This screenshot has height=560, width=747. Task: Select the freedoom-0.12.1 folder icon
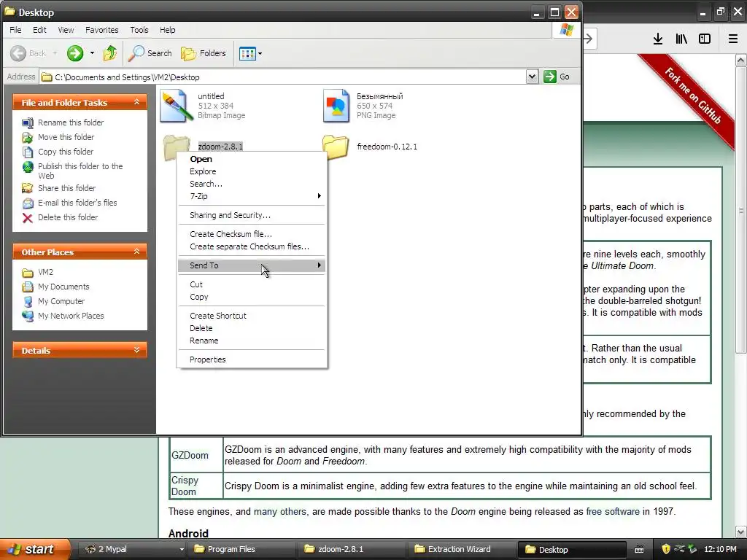click(x=336, y=147)
